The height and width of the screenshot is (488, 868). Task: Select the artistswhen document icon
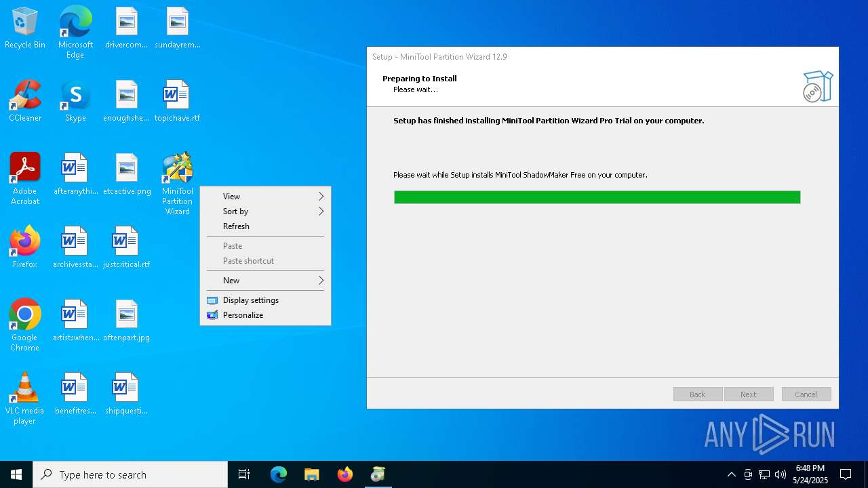coord(75,321)
